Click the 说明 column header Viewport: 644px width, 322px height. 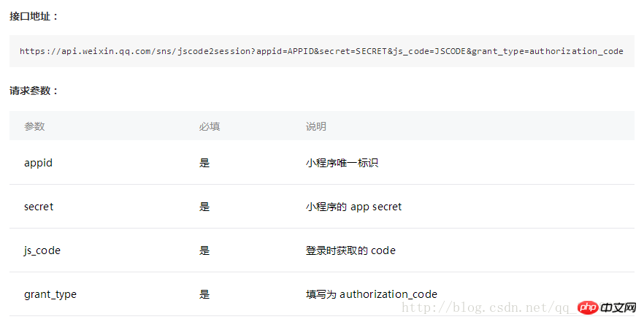316,126
